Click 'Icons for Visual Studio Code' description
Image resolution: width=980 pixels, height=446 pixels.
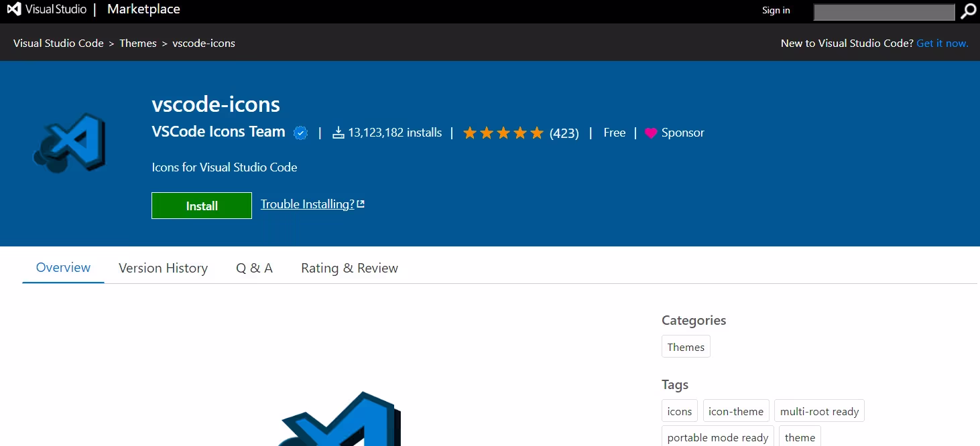coord(225,167)
